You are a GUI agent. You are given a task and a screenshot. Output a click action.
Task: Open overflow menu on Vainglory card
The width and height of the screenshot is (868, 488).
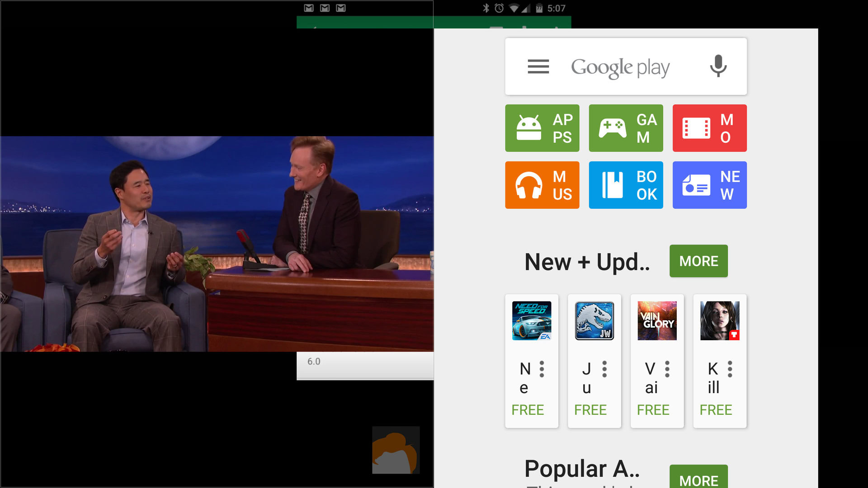click(x=667, y=369)
